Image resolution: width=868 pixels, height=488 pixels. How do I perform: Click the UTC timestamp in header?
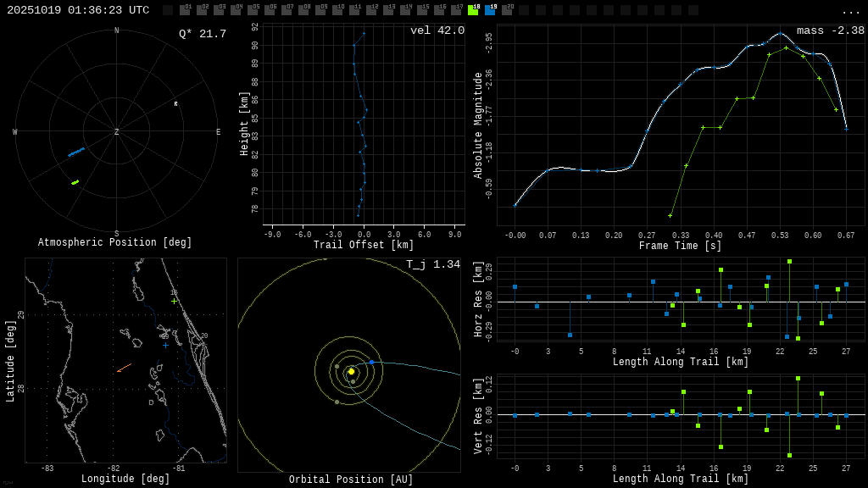78,10
